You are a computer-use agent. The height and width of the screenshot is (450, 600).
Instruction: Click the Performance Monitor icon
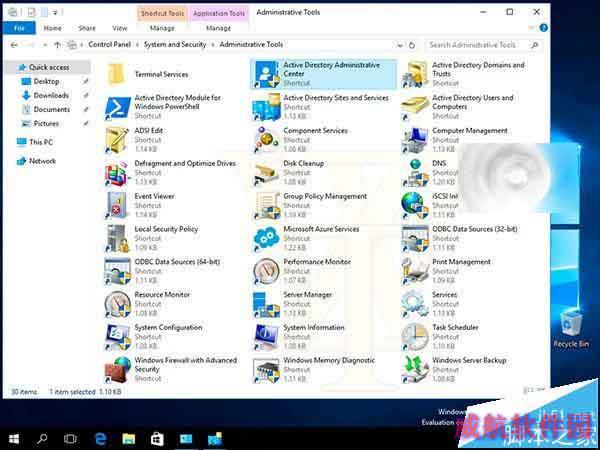[x=267, y=272]
